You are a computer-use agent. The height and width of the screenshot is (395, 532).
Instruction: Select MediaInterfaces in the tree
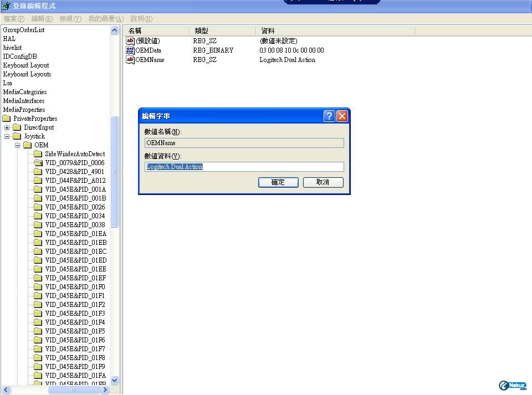click(24, 101)
